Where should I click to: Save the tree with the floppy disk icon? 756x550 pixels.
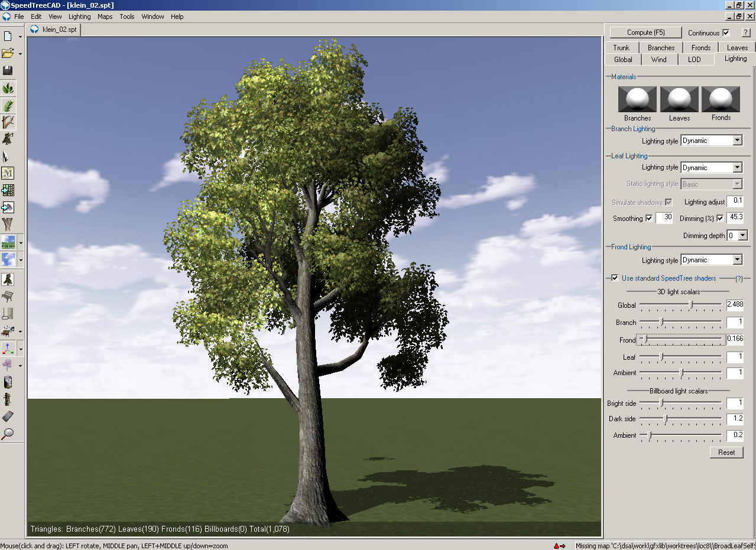tap(8, 71)
